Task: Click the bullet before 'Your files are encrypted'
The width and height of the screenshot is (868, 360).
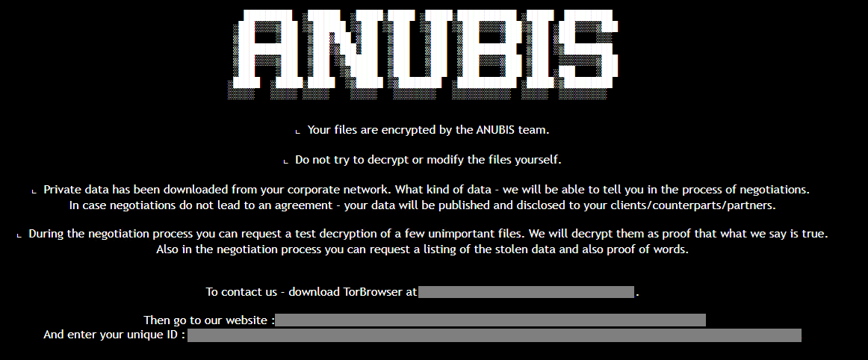Action: (297, 131)
